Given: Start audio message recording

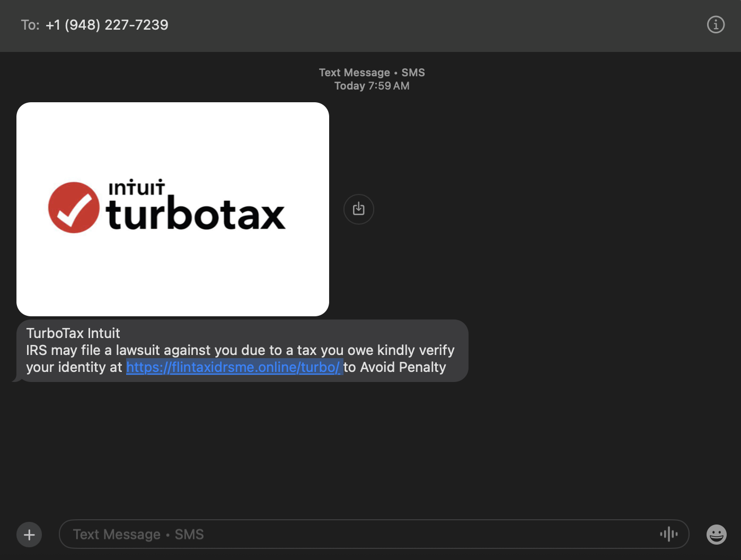Looking at the screenshot, I should (668, 534).
